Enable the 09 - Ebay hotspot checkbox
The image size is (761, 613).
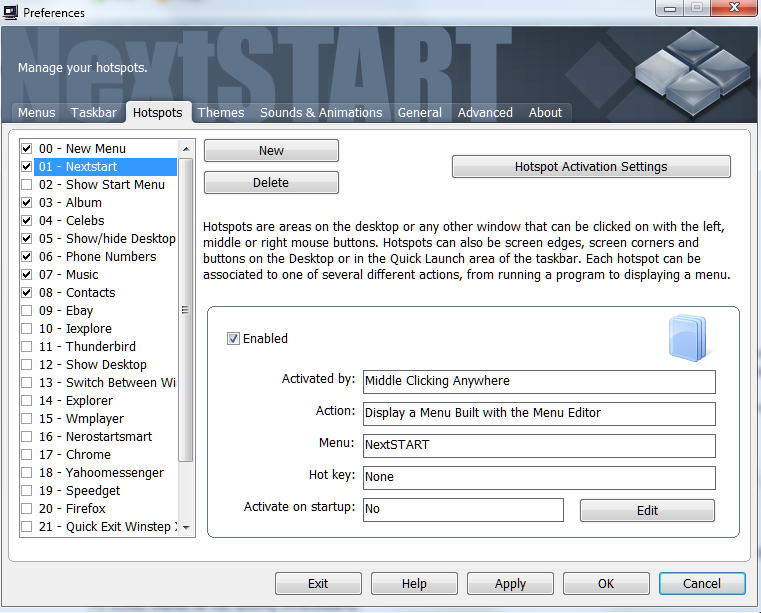tap(26, 311)
